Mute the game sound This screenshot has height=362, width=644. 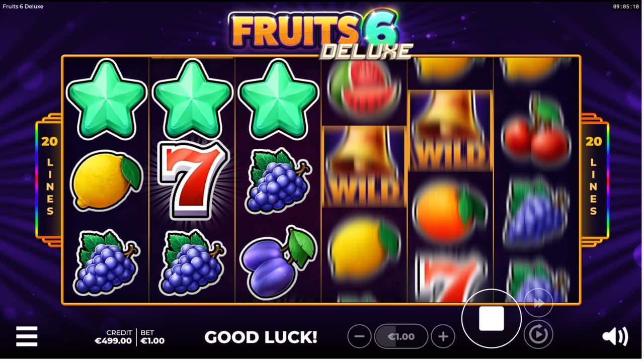[x=615, y=336]
